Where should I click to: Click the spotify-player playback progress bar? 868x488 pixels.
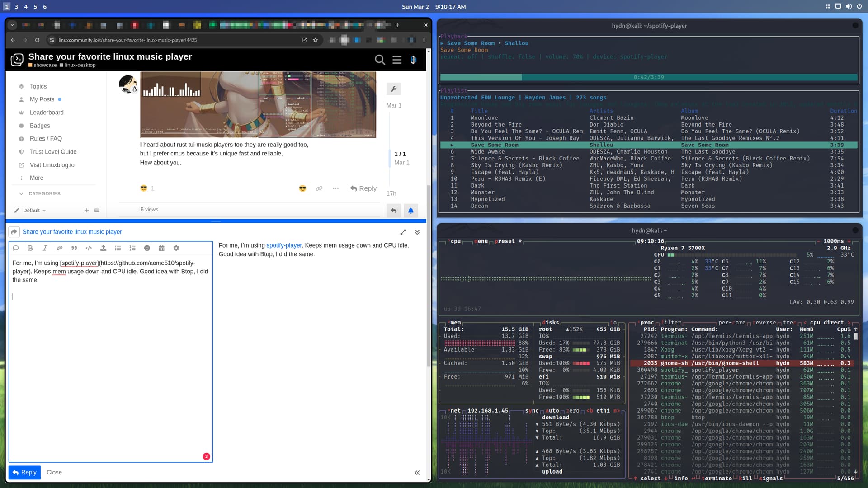click(649, 77)
